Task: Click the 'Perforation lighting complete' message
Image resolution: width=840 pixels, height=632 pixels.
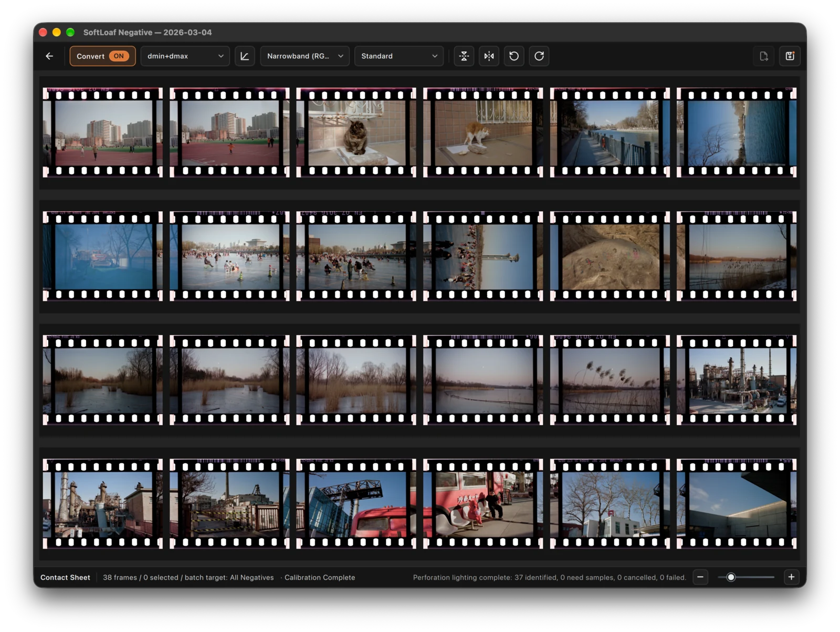Action: [550, 577]
